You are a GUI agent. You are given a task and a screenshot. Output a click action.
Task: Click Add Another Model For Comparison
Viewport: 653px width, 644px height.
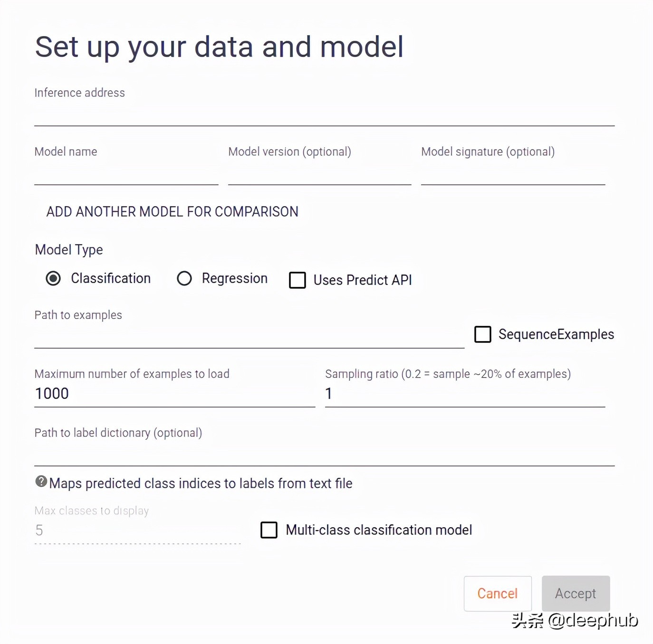[x=172, y=212]
